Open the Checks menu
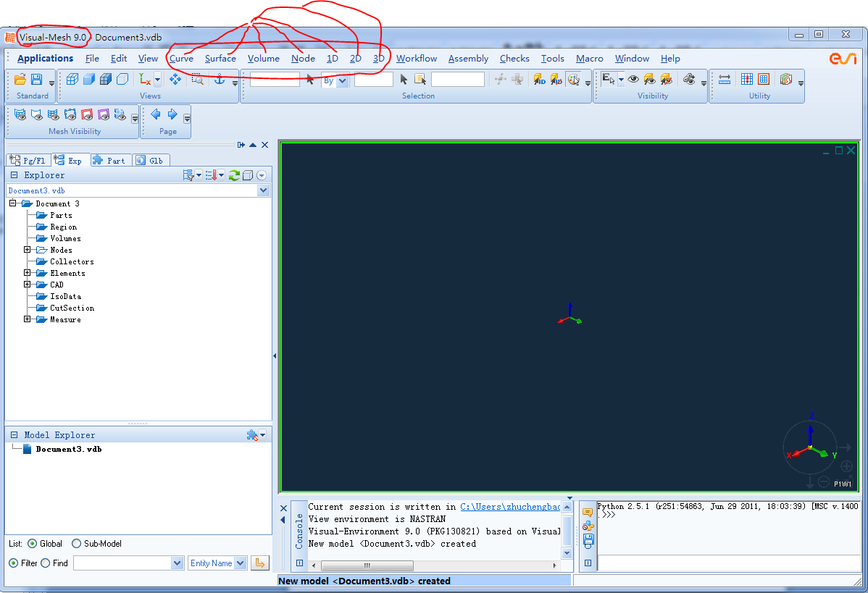The width and height of the screenshot is (868, 593). tap(514, 58)
